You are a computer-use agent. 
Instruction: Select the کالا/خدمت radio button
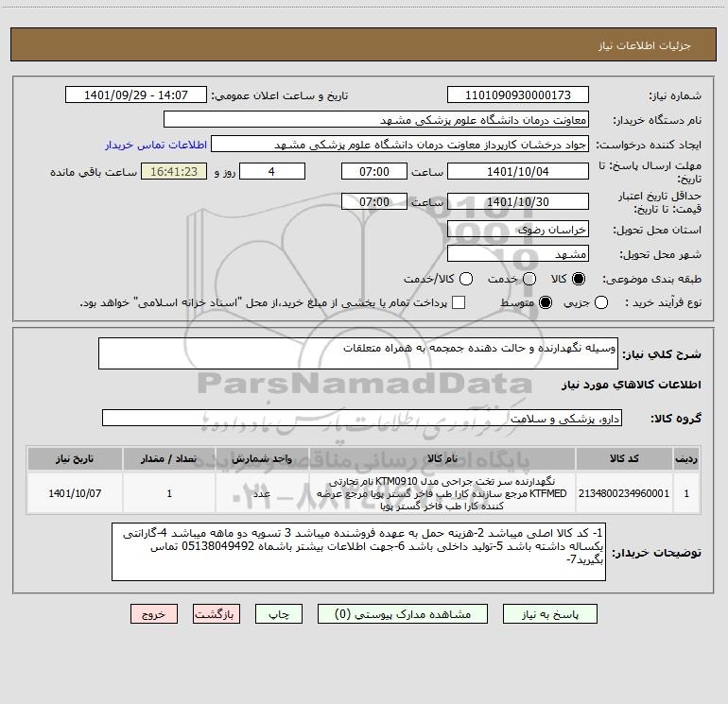pyautogui.click(x=466, y=279)
